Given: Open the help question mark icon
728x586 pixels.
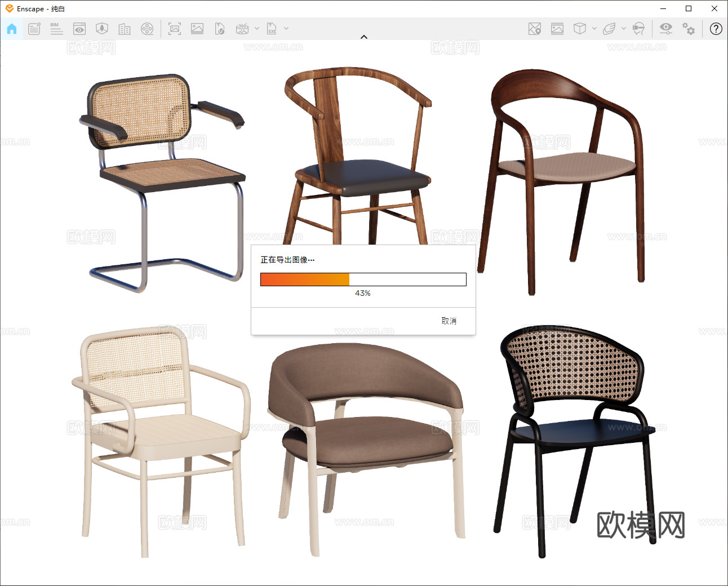Looking at the screenshot, I should (716, 29).
